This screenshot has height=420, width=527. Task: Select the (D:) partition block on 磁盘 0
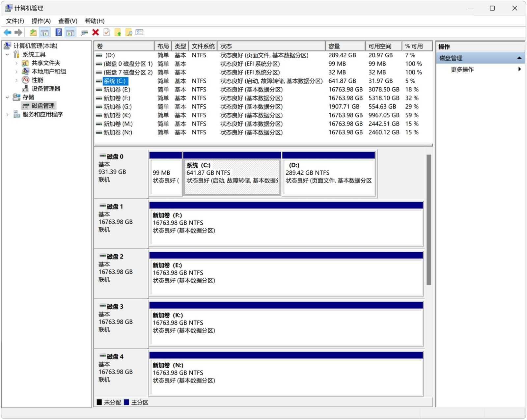pyautogui.click(x=329, y=174)
